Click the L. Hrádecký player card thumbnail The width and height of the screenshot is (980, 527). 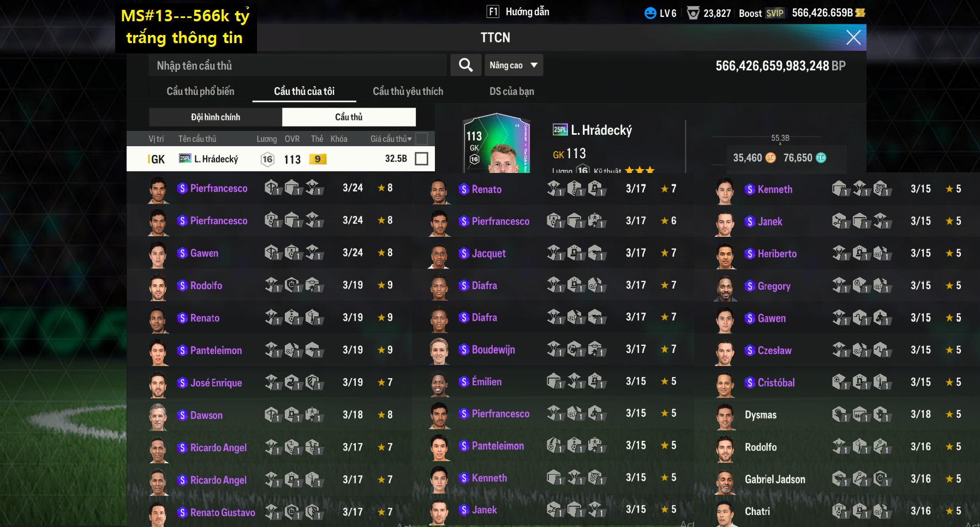pyautogui.click(x=496, y=143)
